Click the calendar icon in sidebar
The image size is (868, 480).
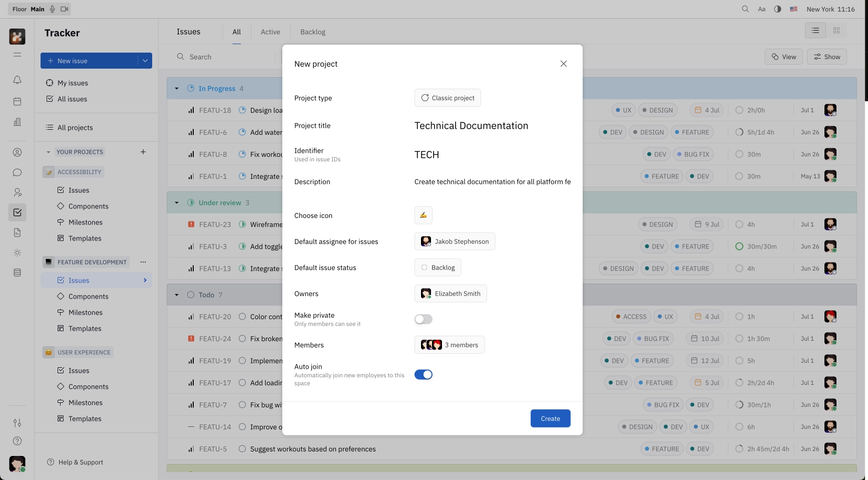pos(17,101)
